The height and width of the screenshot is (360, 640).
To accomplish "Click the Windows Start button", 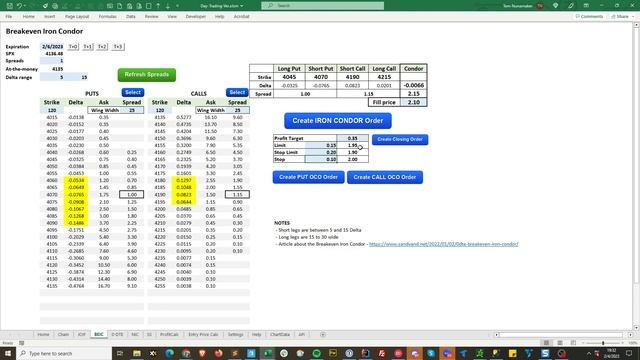I will [x=8, y=353].
